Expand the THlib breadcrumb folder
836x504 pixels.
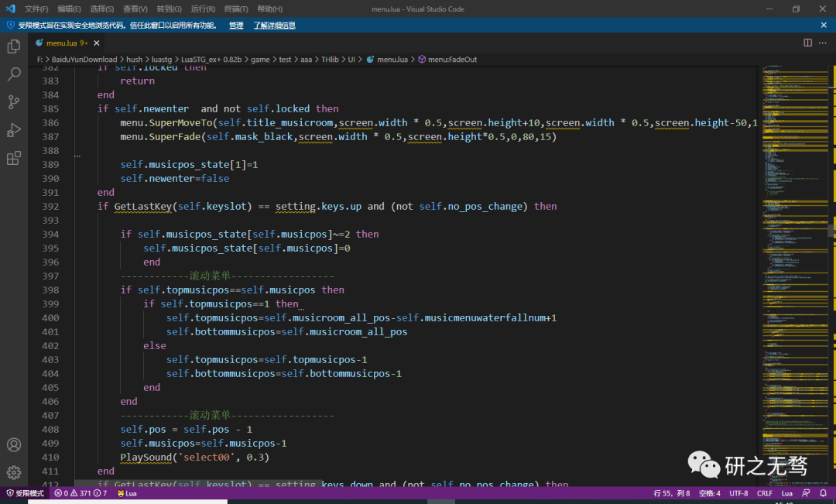coord(329,60)
